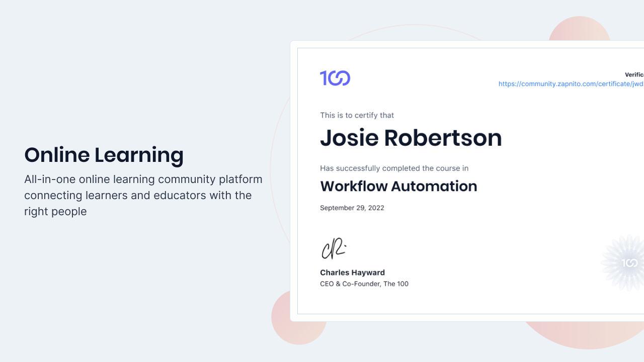This screenshot has width=644, height=362.
Task: Click "Has successfully completed the course in"
Action: point(394,168)
